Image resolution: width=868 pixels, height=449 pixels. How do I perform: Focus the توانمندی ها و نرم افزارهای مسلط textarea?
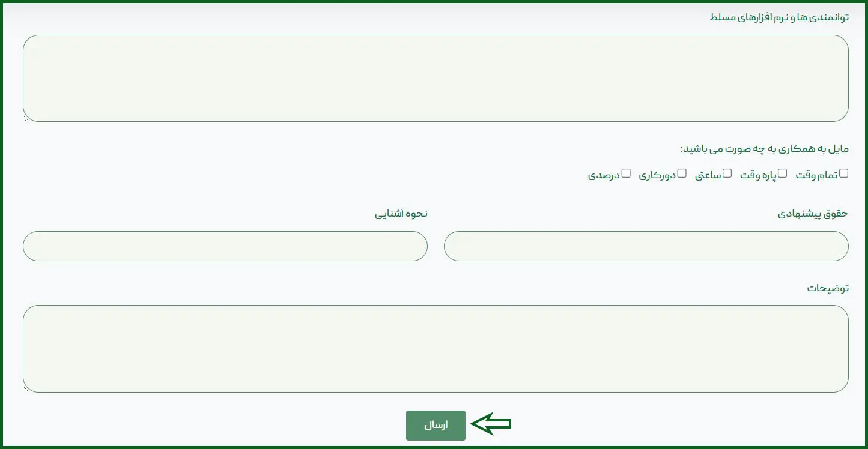tap(436, 78)
